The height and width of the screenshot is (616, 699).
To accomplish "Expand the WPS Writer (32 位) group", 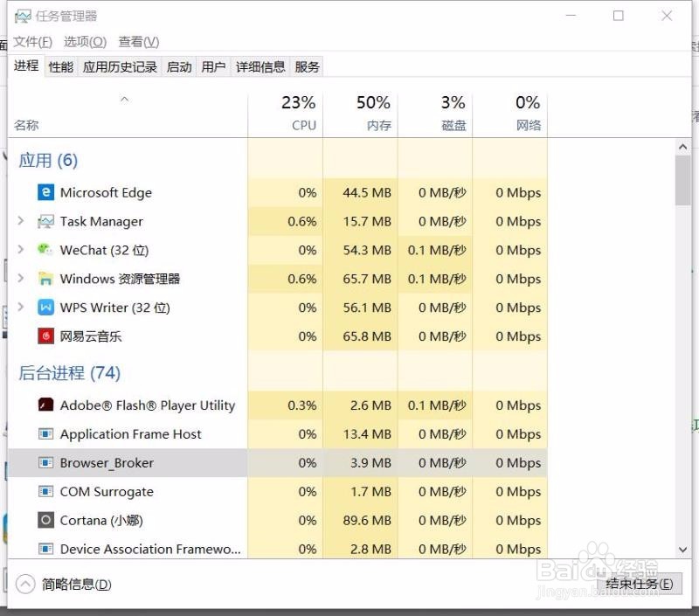I will coord(20,307).
